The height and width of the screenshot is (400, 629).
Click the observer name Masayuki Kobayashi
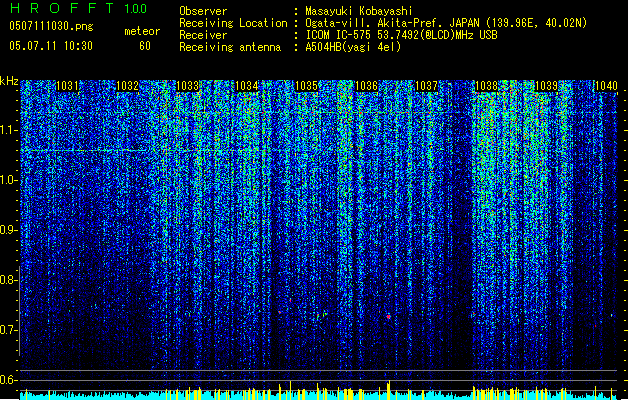(359, 11)
